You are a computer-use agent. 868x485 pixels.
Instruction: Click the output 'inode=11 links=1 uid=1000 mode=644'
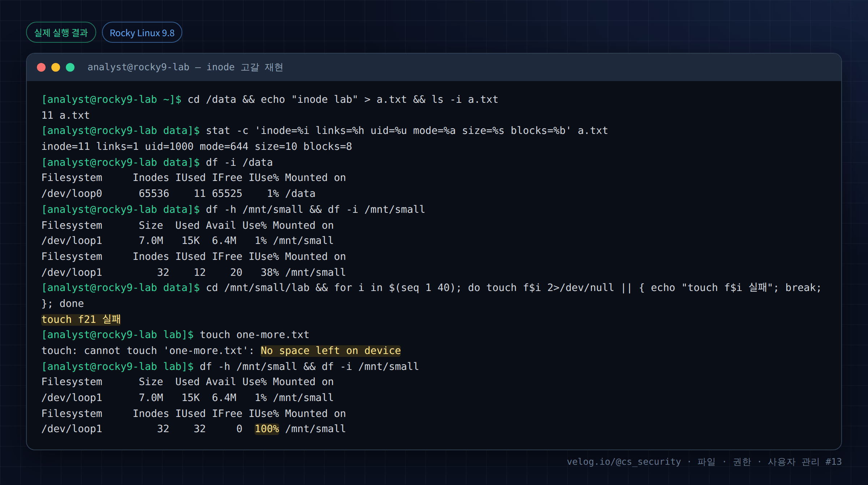[145, 147]
